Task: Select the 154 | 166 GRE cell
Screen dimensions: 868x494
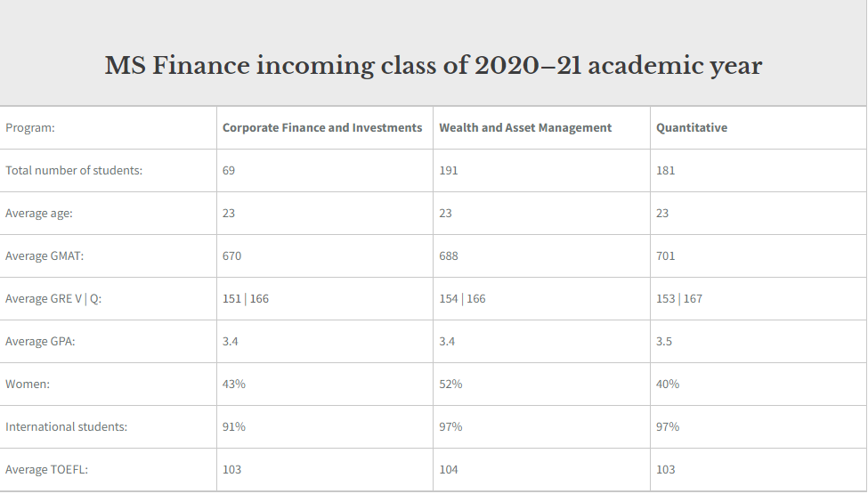Action: (463, 299)
